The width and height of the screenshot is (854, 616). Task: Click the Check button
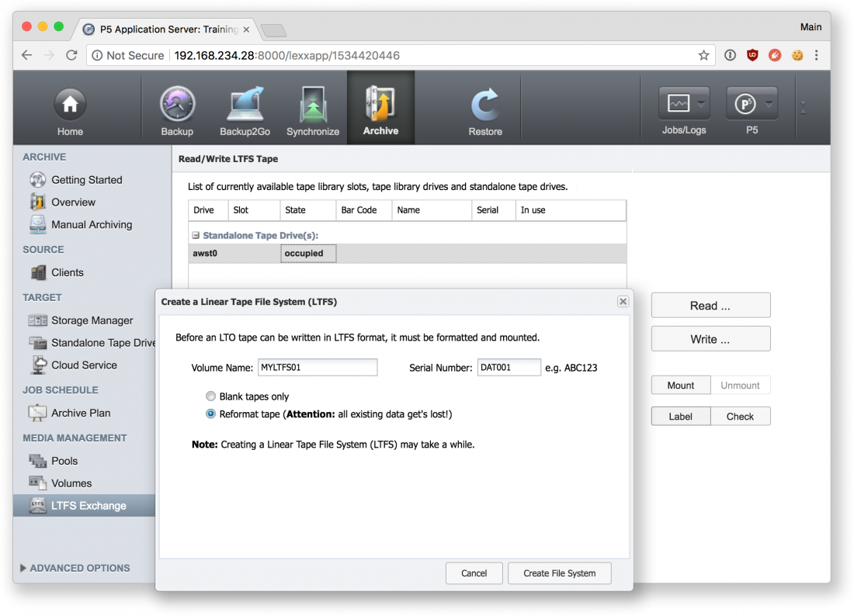click(x=740, y=416)
